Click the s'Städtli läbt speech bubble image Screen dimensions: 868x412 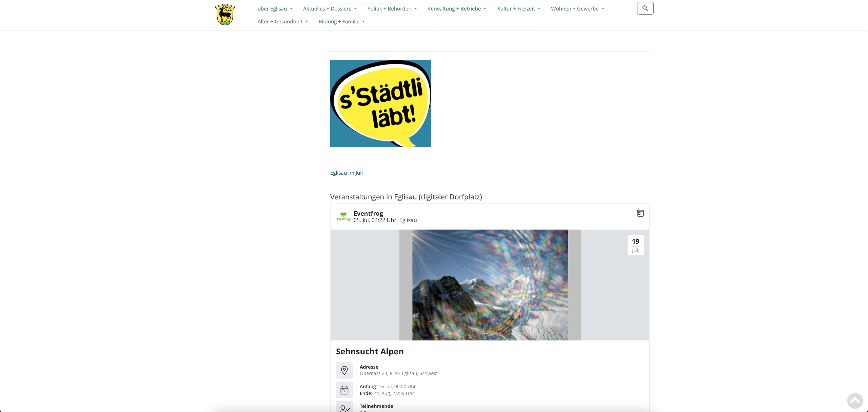(x=381, y=103)
